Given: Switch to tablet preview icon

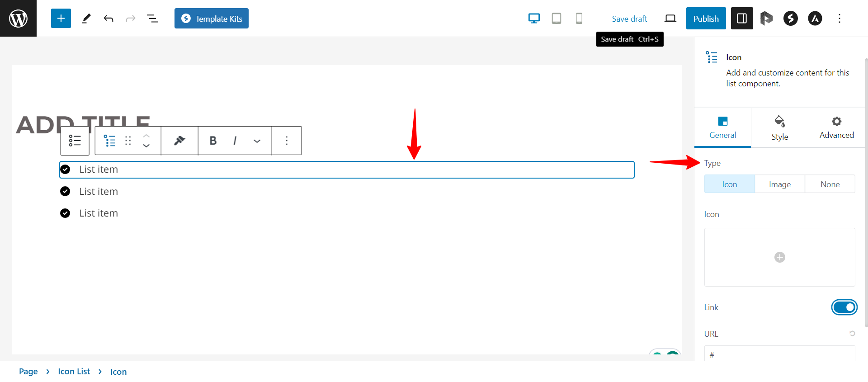Looking at the screenshot, I should pyautogui.click(x=557, y=19).
